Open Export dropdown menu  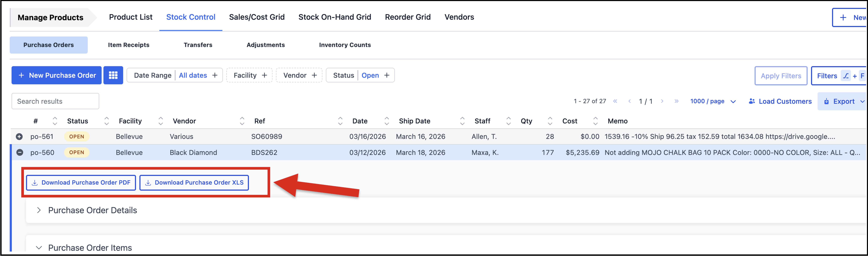click(x=843, y=101)
